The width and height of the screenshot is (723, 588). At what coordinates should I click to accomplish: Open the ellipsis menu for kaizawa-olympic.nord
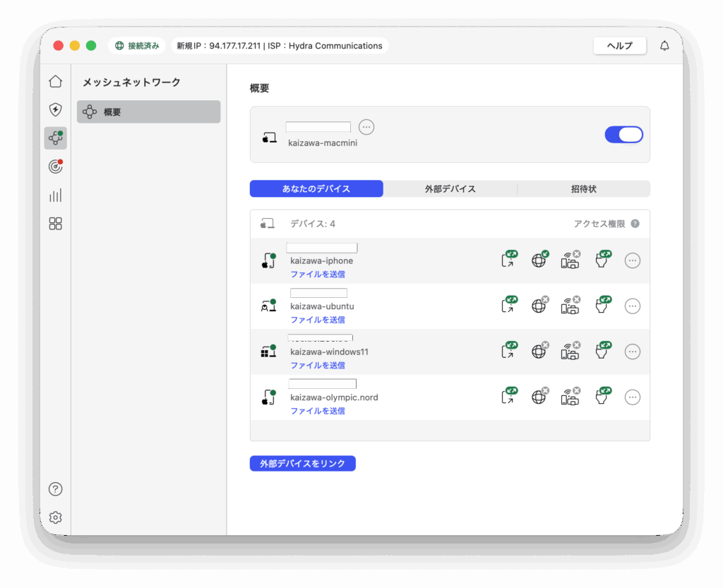coord(633,397)
